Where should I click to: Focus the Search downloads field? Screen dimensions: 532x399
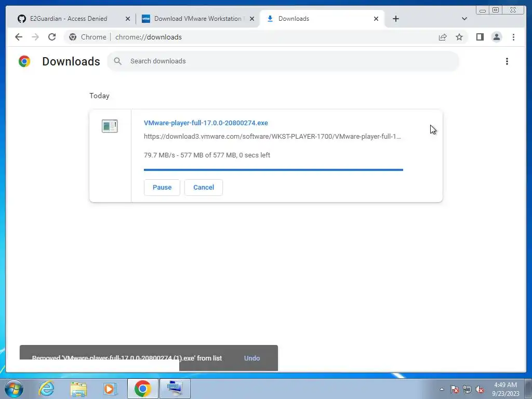[x=283, y=61]
